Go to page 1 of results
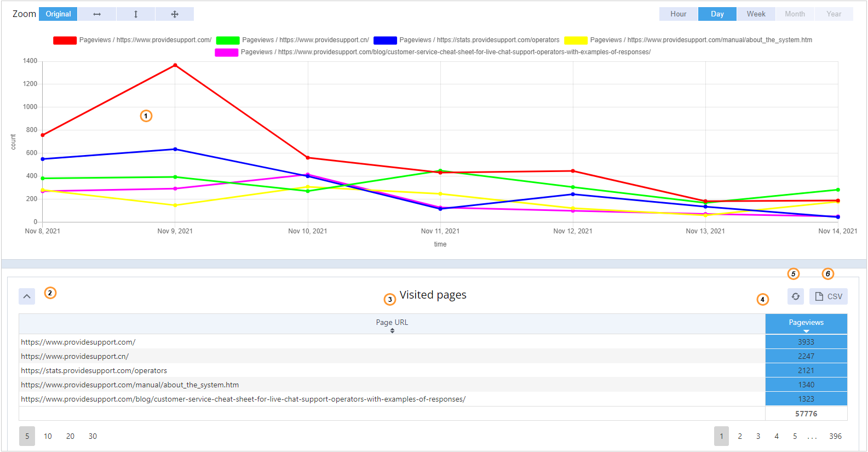This screenshot has width=868, height=452. coord(721,436)
